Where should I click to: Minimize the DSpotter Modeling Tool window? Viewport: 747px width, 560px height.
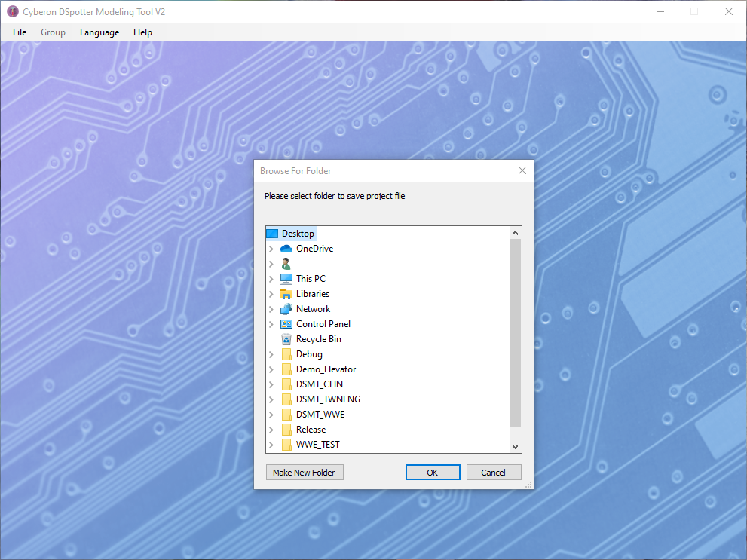[660, 11]
